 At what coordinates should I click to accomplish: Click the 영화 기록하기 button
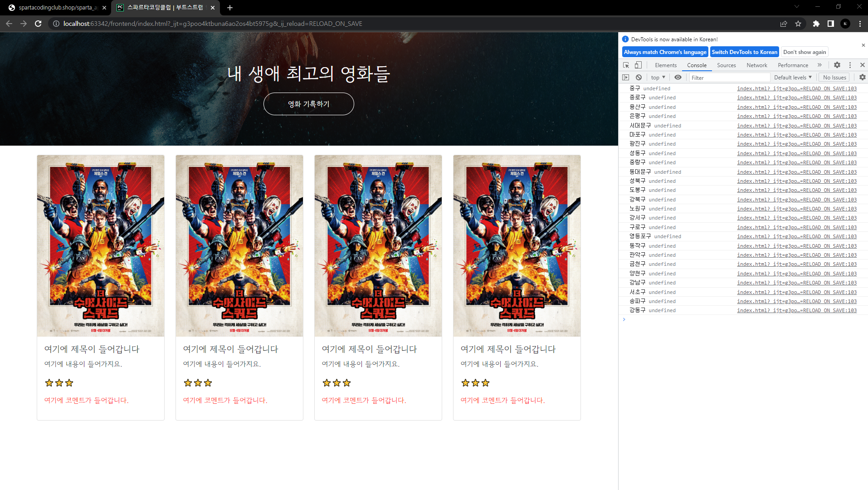tap(308, 104)
